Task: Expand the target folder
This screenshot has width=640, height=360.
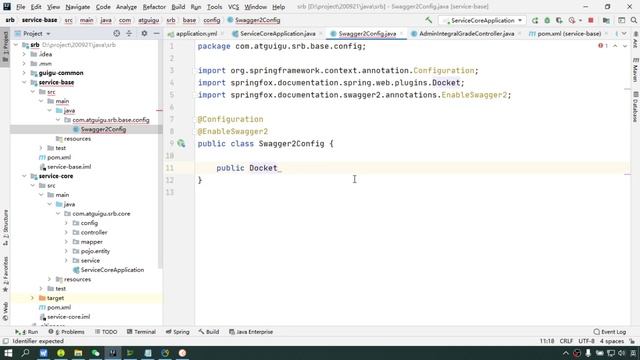Action: [x=33, y=298]
